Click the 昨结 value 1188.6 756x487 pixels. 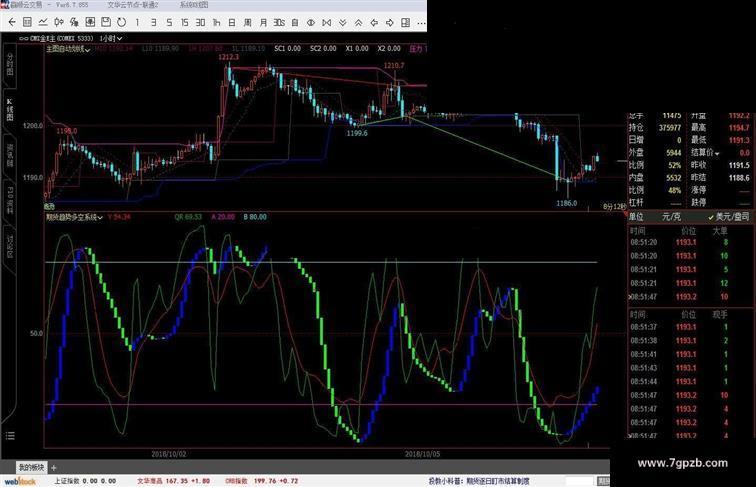point(739,178)
